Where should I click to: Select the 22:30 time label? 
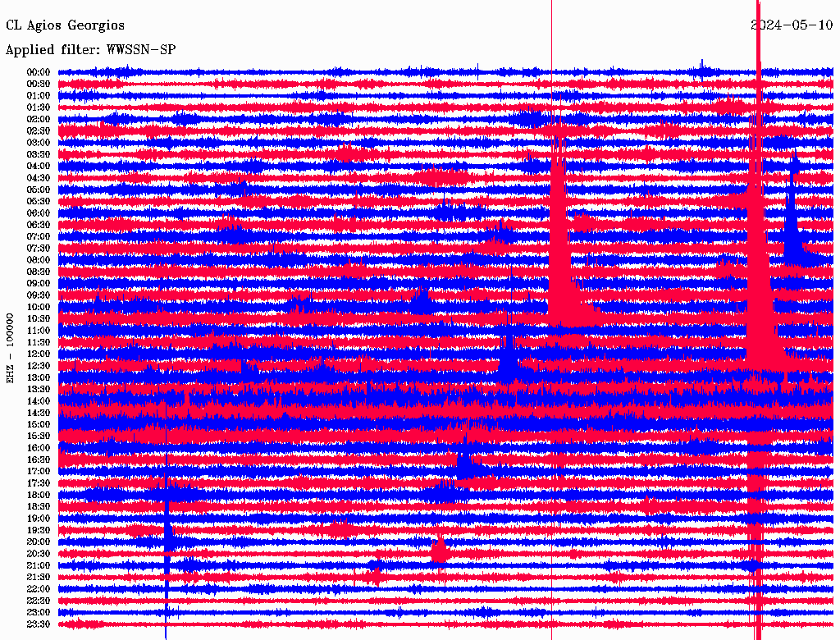pos(39,601)
